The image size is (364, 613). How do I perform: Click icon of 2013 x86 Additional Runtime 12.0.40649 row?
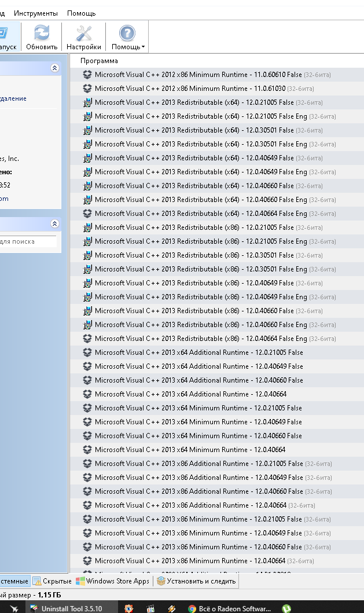tap(87, 478)
